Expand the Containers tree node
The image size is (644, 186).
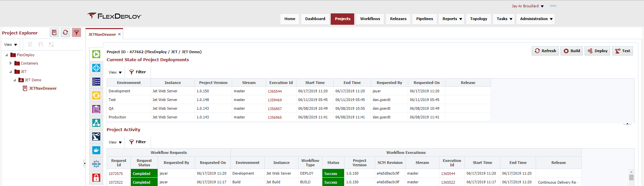point(11,63)
